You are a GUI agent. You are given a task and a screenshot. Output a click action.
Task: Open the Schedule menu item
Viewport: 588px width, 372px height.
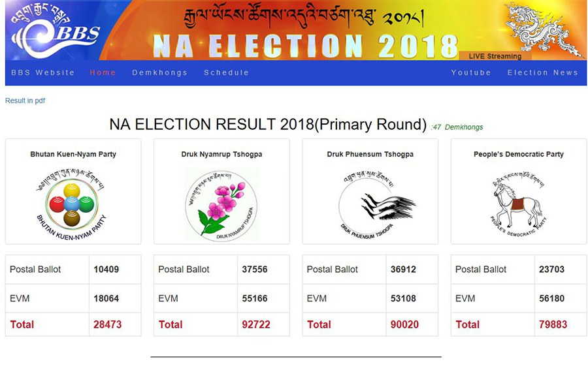click(227, 72)
